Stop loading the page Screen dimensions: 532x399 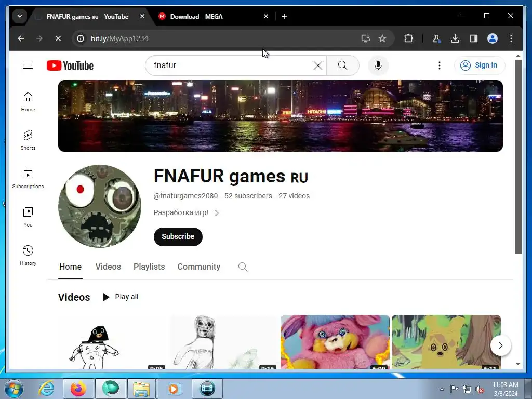pos(58,38)
